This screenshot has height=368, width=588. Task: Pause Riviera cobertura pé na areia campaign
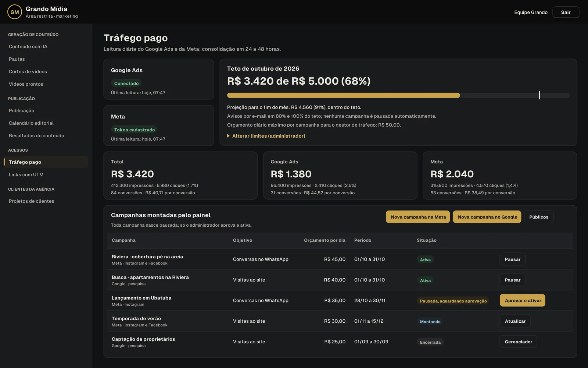click(512, 259)
